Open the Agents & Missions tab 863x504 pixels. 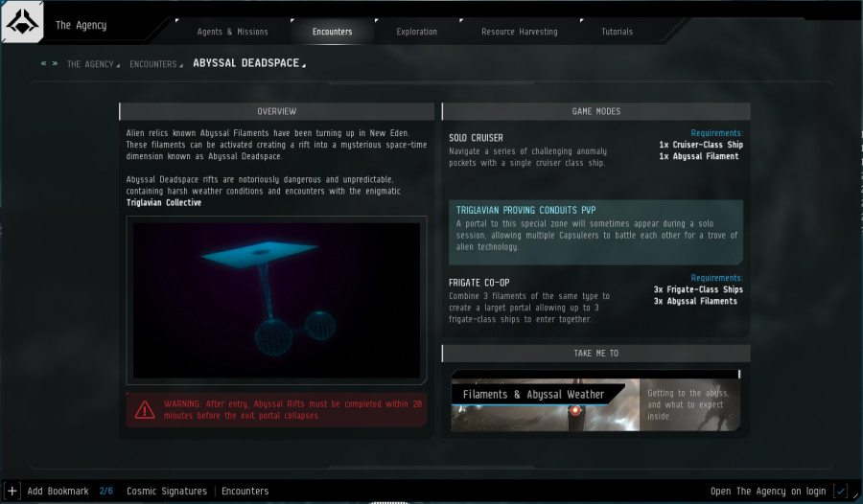click(232, 32)
